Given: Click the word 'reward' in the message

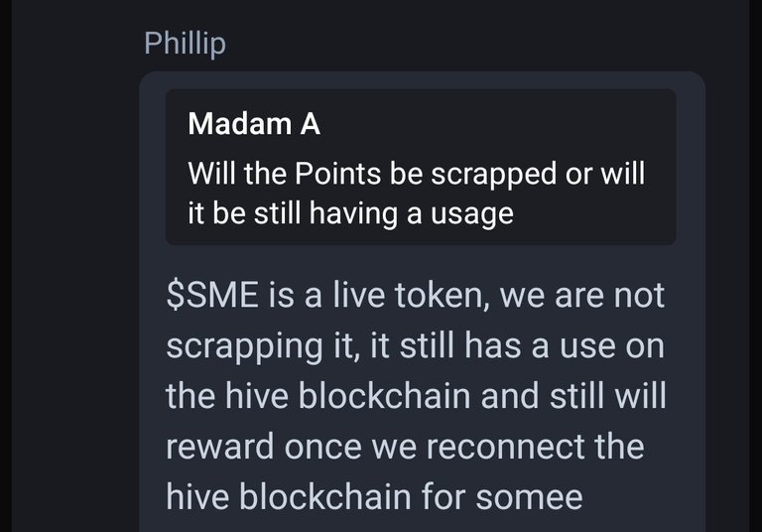Looking at the screenshot, I should click(220, 448).
